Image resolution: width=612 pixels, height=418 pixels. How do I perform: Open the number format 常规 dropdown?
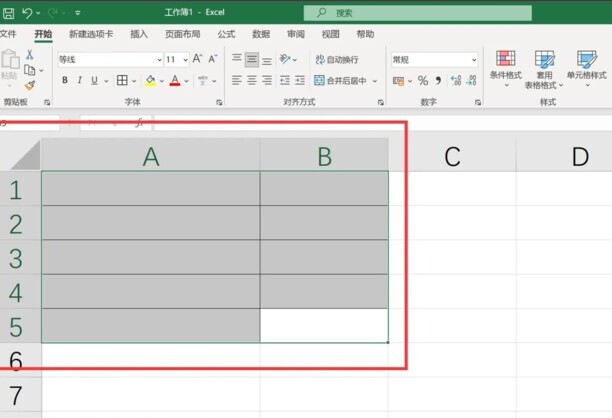[x=474, y=60]
